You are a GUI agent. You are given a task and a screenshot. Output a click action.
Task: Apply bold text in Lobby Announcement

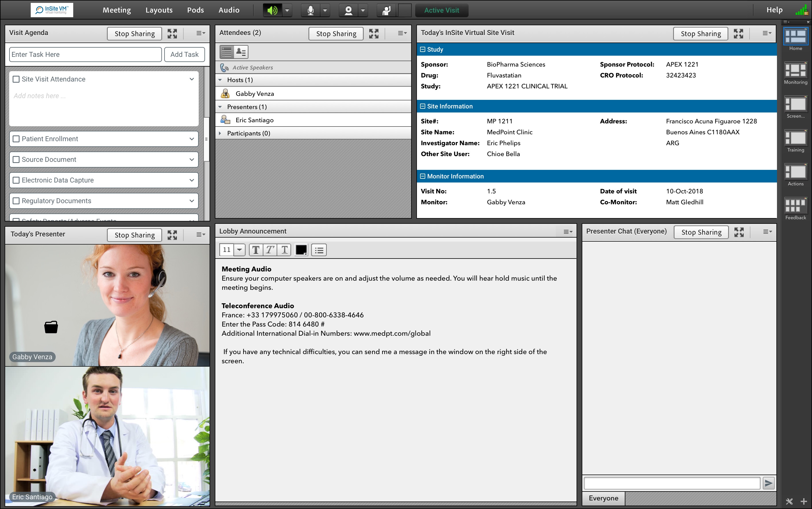[x=256, y=250]
